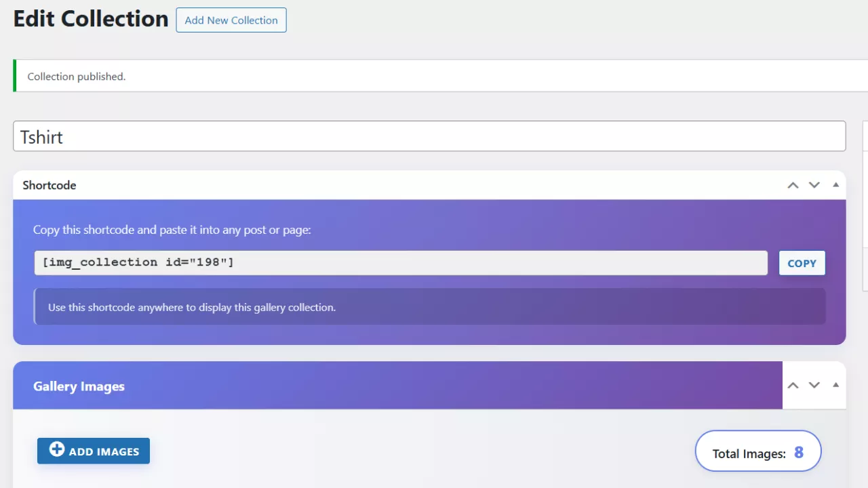Screen dimensions: 868x488
Task: Click the number 8 in image count
Action: click(x=799, y=453)
